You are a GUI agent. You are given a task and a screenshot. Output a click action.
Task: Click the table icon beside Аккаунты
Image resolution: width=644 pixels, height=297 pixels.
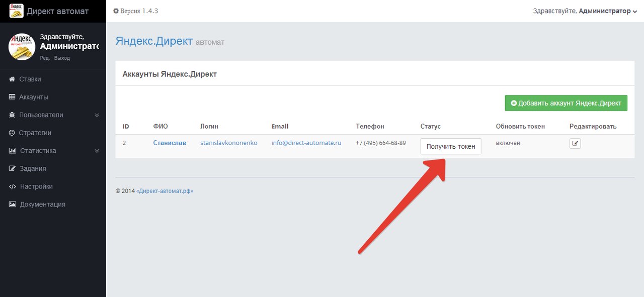(12, 97)
